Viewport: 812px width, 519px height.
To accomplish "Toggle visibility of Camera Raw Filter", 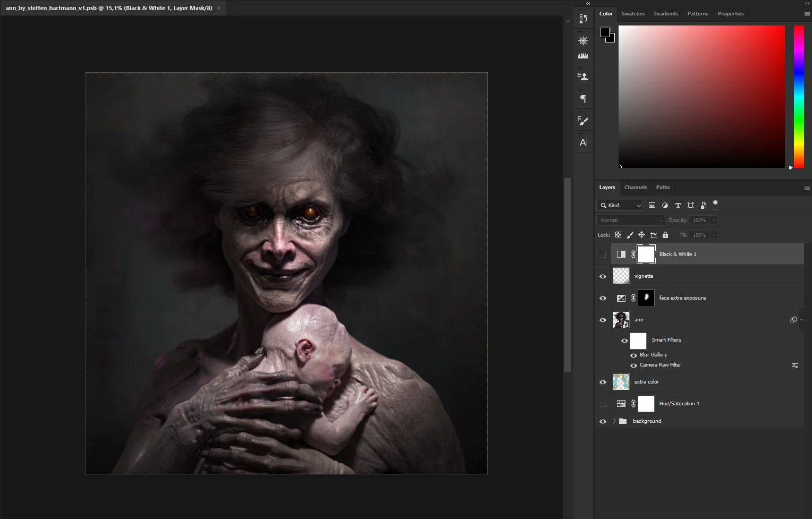I will [x=633, y=365].
